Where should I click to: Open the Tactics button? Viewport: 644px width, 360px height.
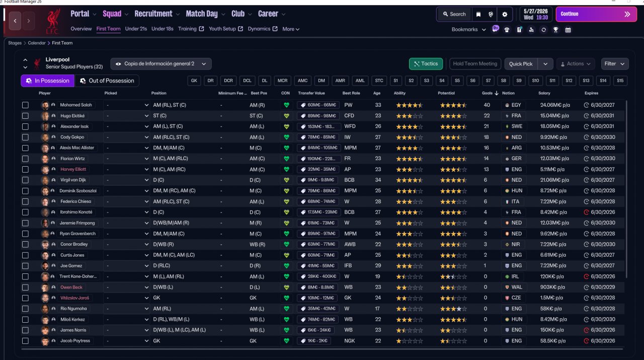pos(426,64)
